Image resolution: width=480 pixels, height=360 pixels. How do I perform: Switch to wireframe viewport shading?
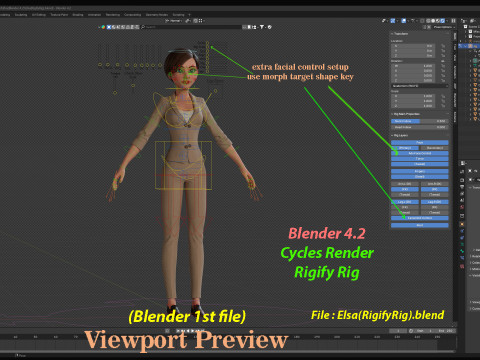coord(428,21)
